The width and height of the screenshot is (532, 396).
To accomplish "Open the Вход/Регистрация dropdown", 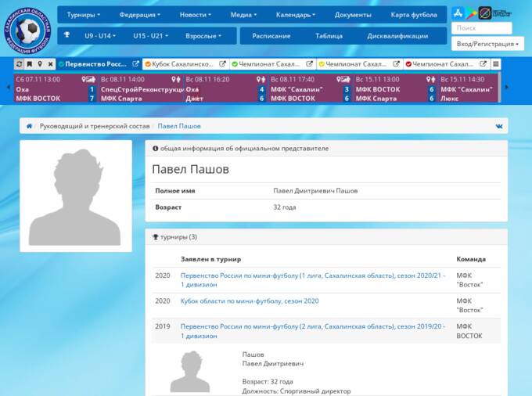I will pos(487,44).
